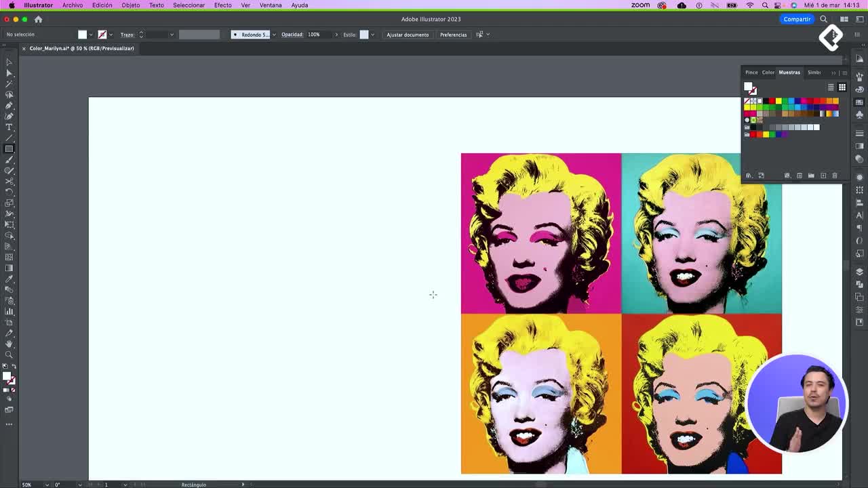Viewport: 868px width, 488px height.
Task: Toggle Mac Control Center in menu bar
Action: click(x=778, y=5)
